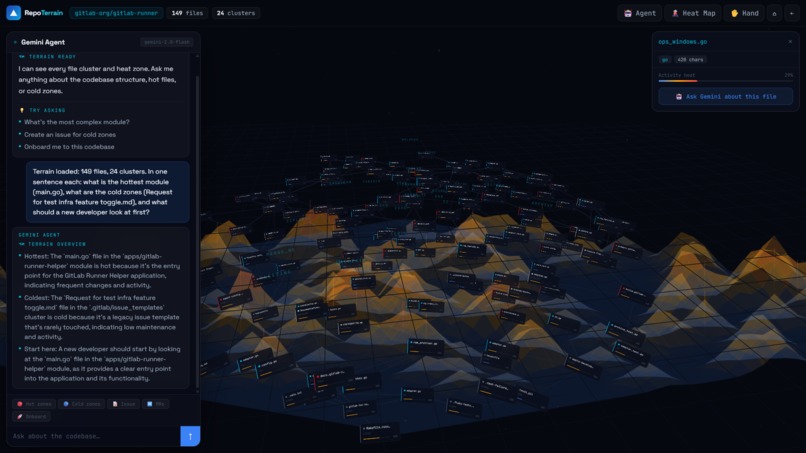Click Ask Gemini about this file
Screen dimensions: 806x453
[x=725, y=97]
